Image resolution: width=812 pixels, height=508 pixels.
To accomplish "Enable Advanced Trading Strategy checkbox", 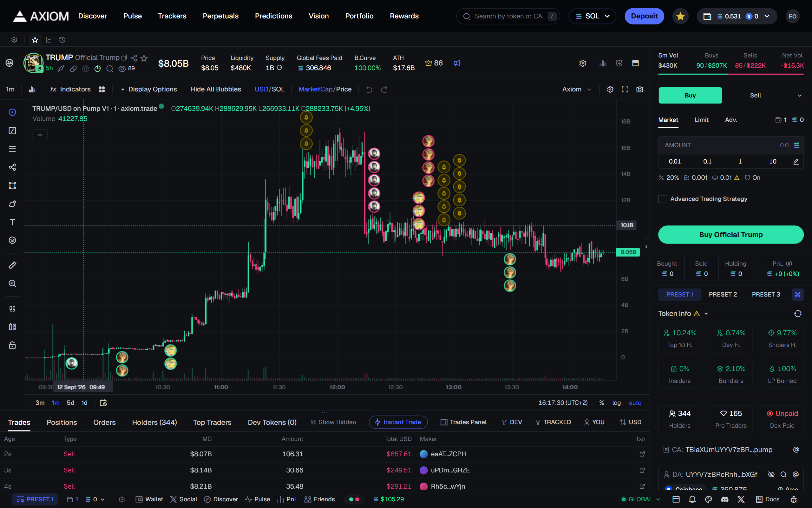I will (662, 199).
